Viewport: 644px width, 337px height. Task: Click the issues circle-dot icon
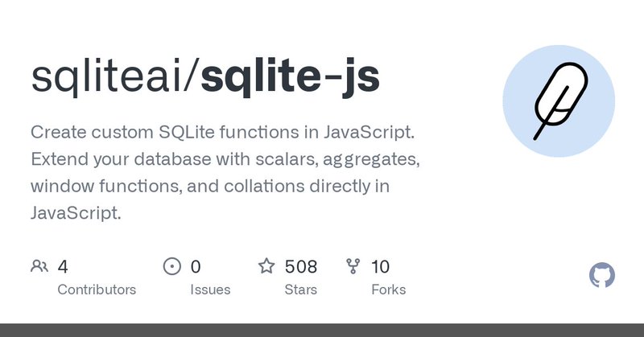[171, 266]
